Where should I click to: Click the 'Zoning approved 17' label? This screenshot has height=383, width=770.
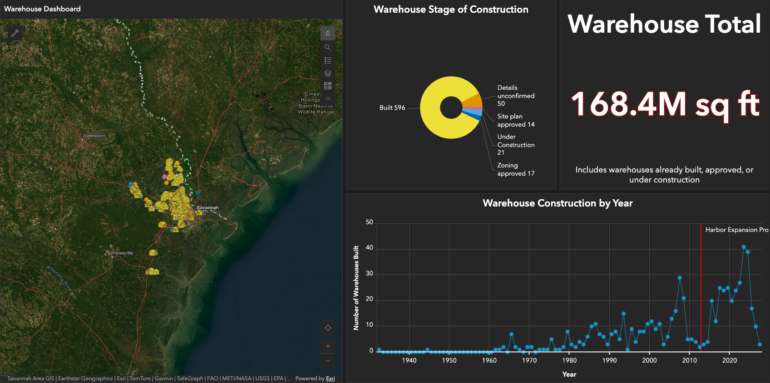pyautogui.click(x=516, y=169)
